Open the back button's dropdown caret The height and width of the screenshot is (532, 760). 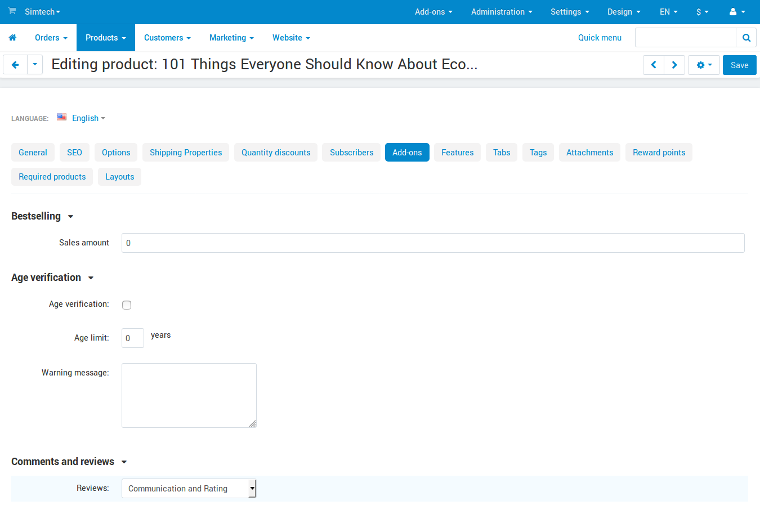click(35, 65)
